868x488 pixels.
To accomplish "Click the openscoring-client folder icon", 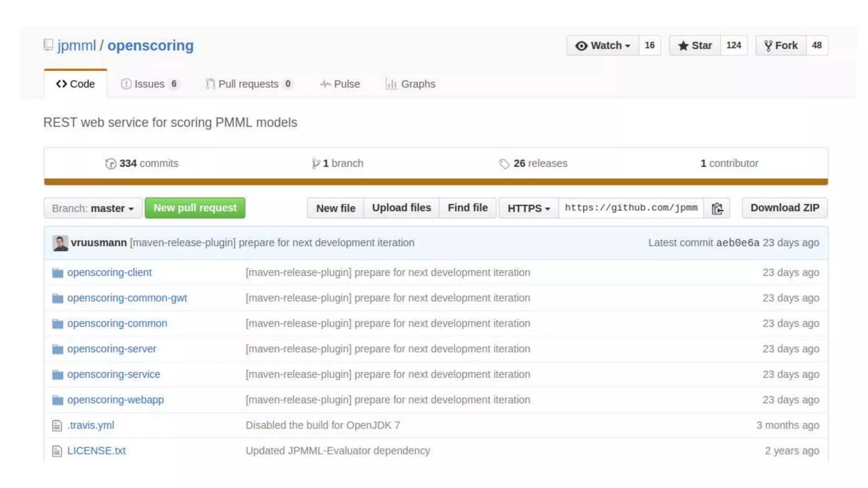I will point(58,273).
